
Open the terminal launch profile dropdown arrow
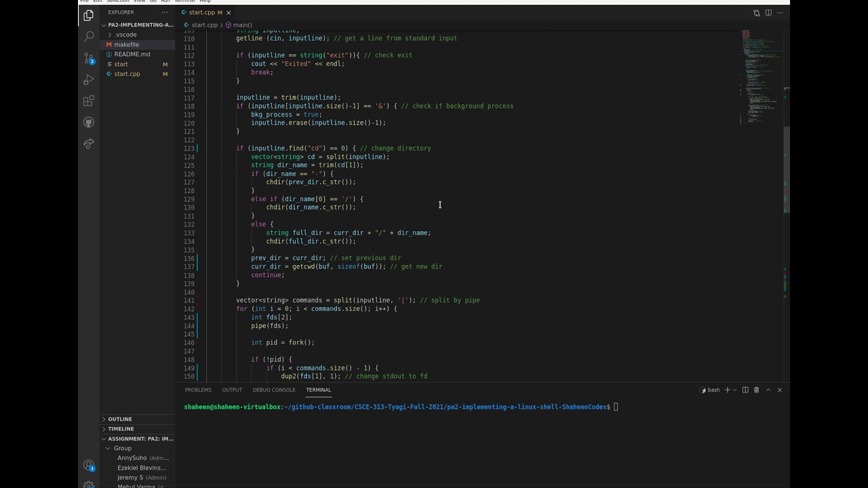[734, 390]
